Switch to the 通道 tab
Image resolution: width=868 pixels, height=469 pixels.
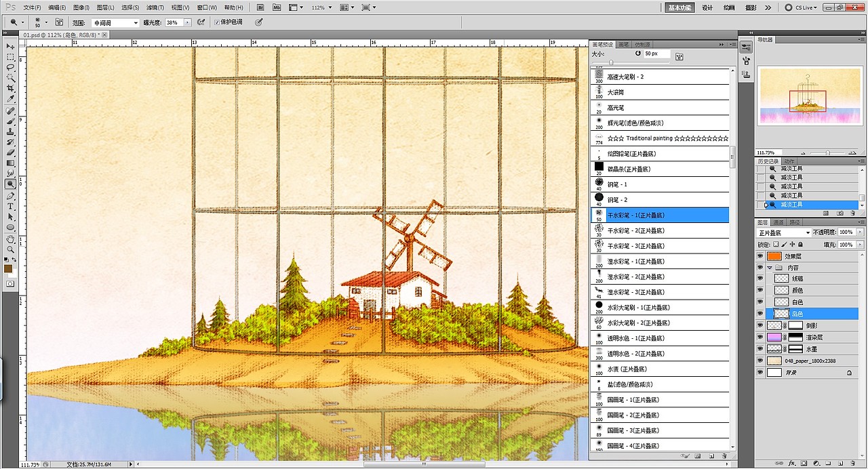[x=778, y=222]
